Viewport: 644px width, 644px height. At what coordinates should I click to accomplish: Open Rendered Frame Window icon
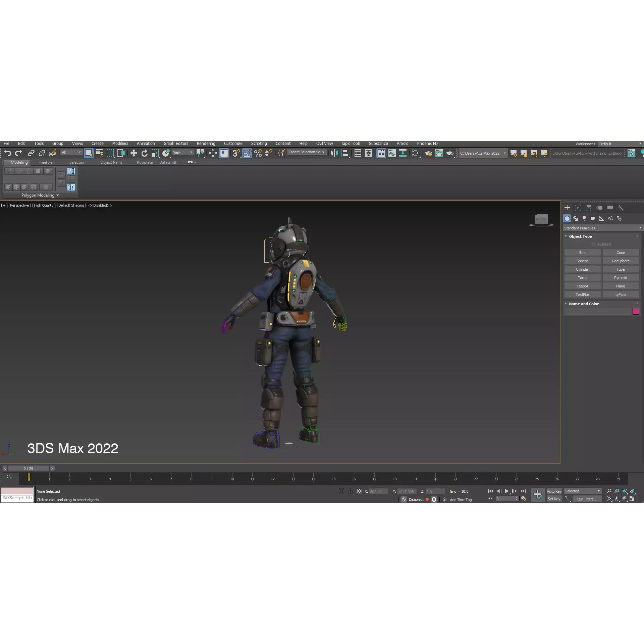[439, 153]
